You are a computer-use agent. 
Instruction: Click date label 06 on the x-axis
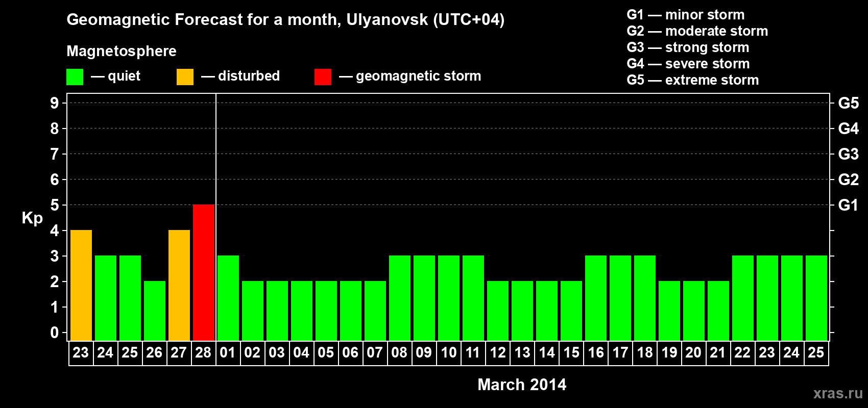pyautogui.click(x=350, y=353)
